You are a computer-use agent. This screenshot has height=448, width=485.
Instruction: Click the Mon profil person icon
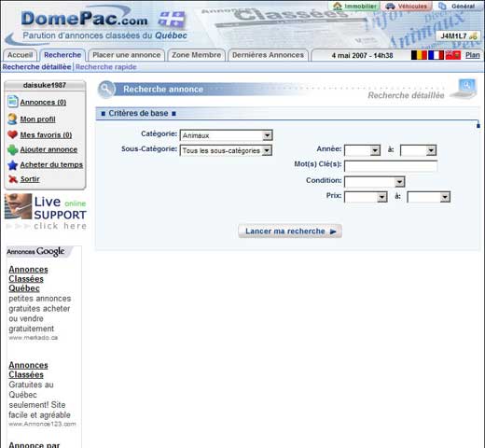pos(13,119)
